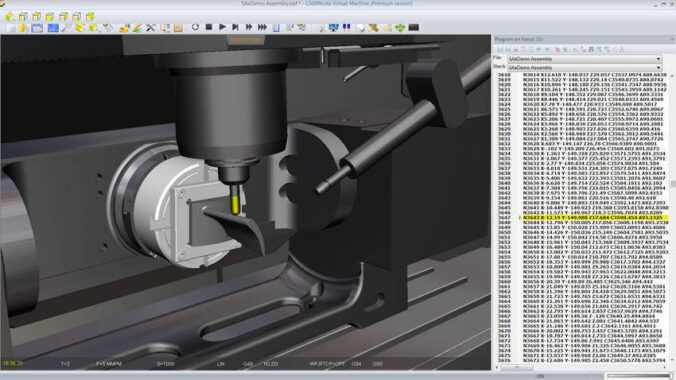Click the beige paper sheet icon
The width and height of the screenshot is (676, 380).
[387, 28]
